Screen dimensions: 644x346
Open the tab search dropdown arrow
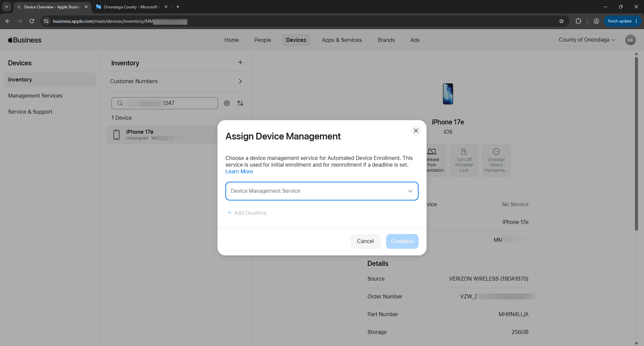(7, 7)
